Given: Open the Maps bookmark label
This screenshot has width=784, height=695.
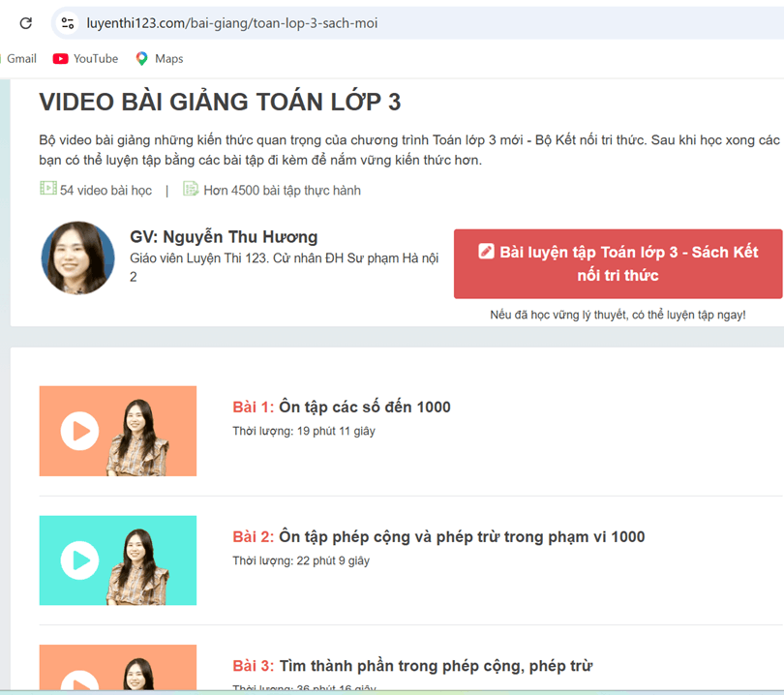Looking at the screenshot, I should coord(169,58).
